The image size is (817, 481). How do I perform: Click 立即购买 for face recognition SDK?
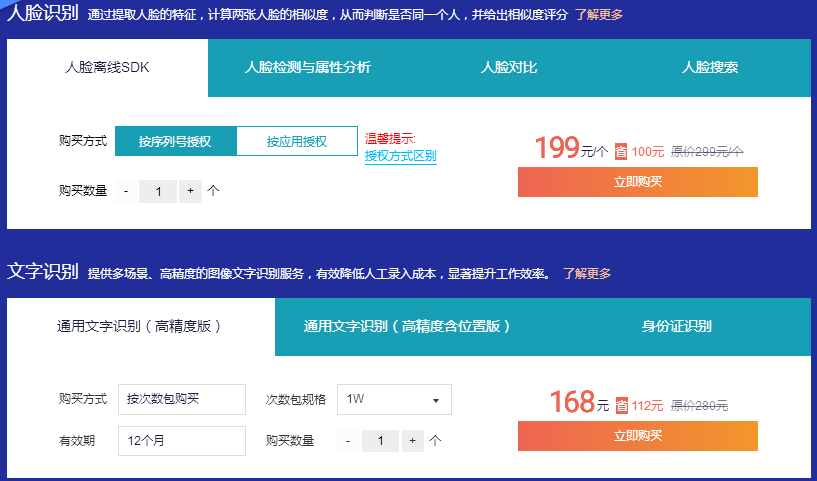[637, 182]
